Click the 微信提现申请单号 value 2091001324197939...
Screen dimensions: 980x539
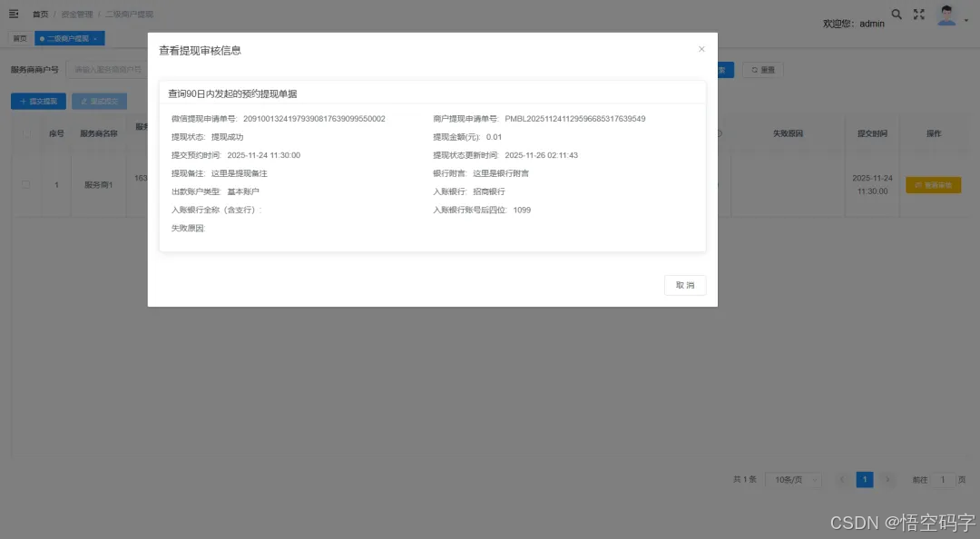[314, 119]
